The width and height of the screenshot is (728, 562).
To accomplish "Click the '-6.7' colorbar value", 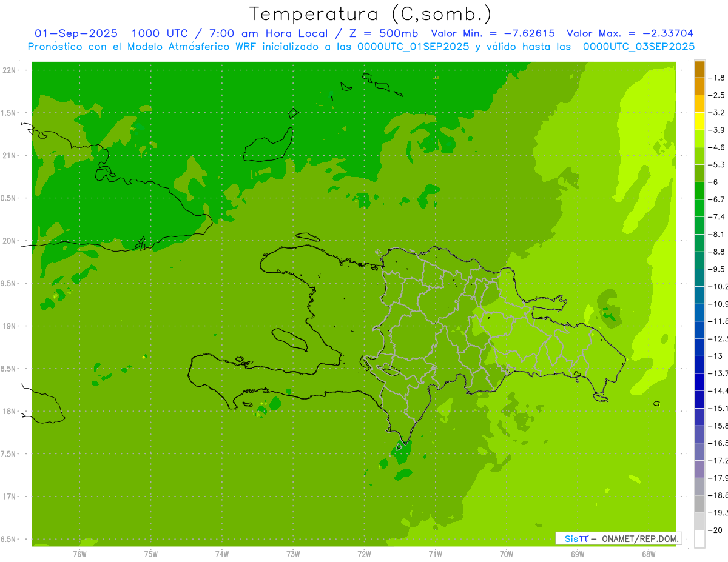I will coord(717,199).
